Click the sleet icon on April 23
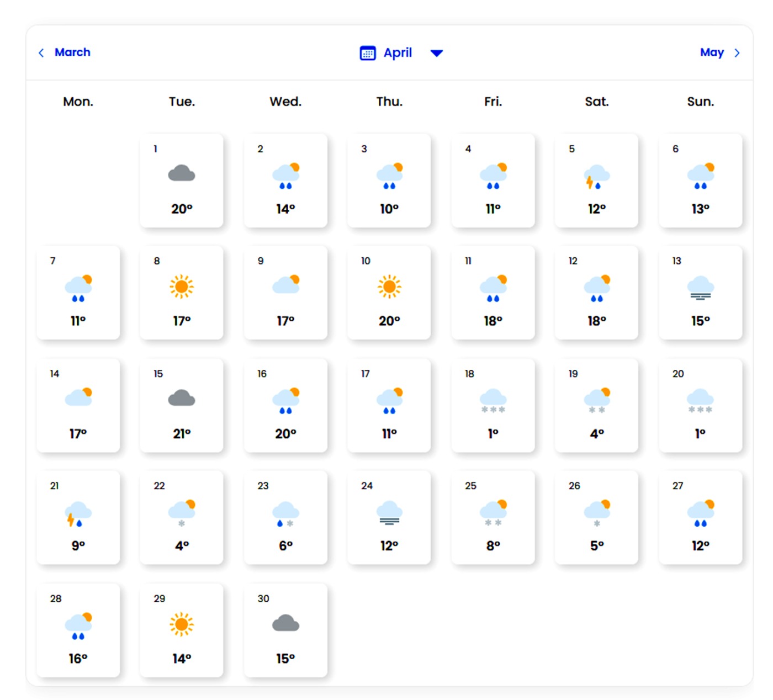The height and width of the screenshot is (700, 773). click(285, 513)
